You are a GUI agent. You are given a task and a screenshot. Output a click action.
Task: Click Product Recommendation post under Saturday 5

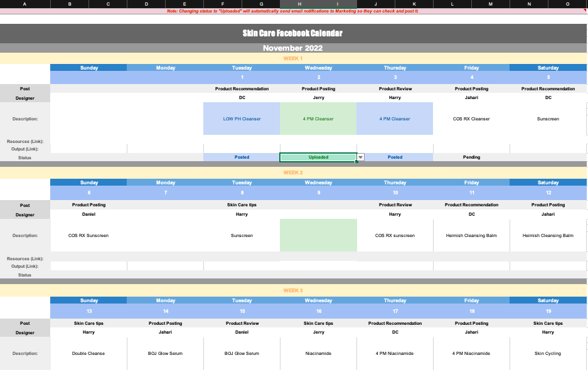(548, 89)
